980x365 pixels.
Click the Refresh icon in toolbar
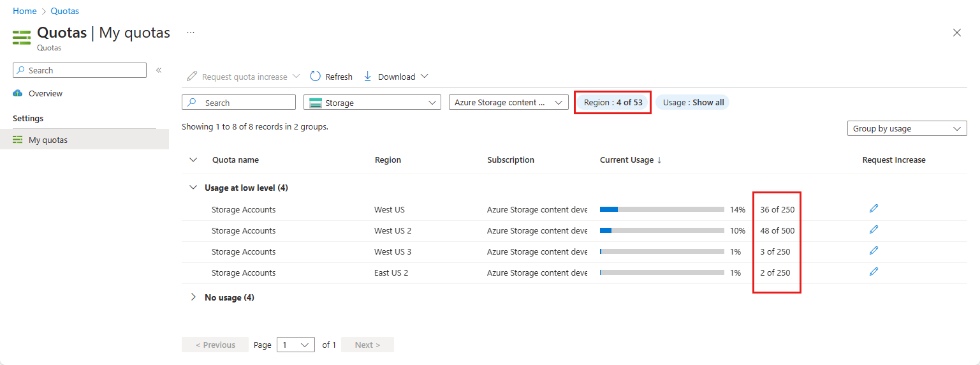(x=316, y=77)
